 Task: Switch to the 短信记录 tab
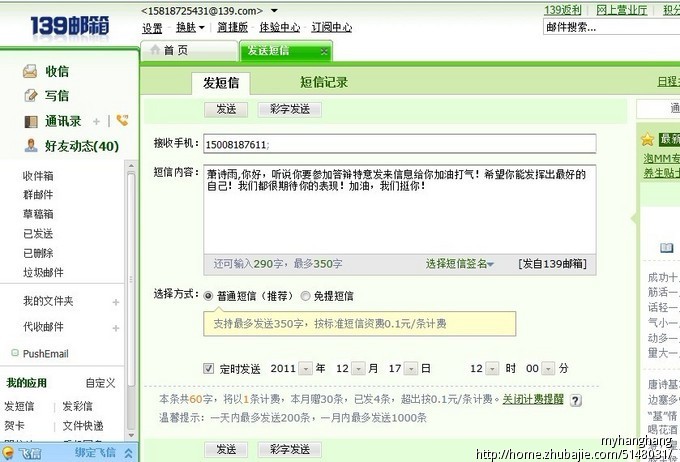click(x=324, y=82)
